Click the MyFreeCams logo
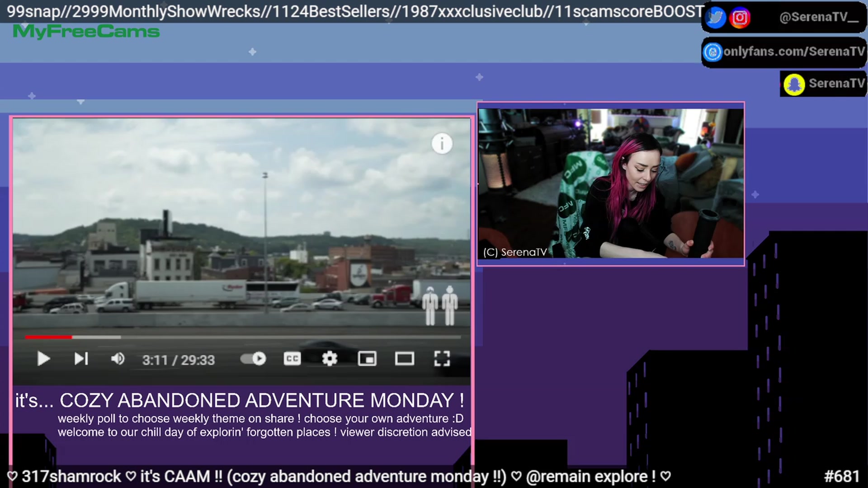This screenshot has height=488, width=868. (x=86, y=32)
